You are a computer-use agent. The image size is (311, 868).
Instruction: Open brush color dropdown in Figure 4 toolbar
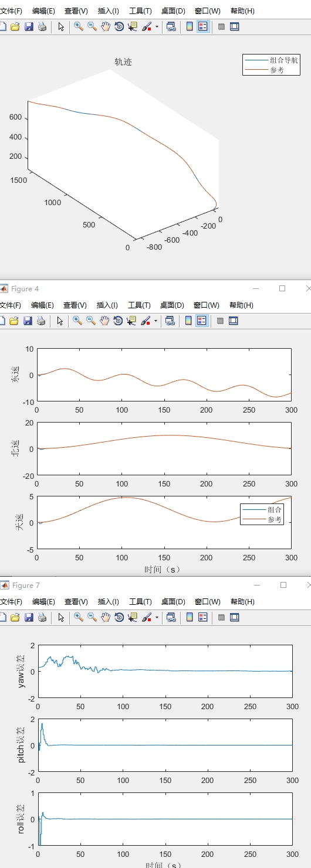[156, 321]
